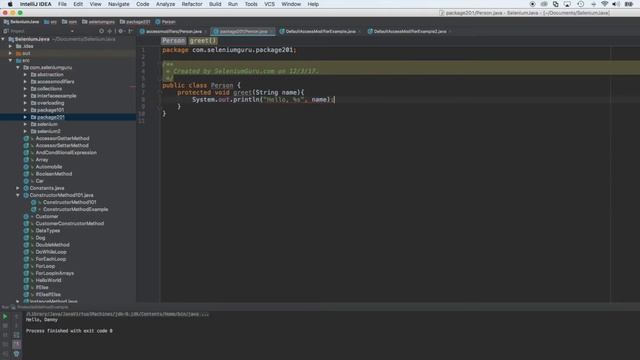This screenshot has width=640, height=360.
Task: Switch to DefaultAccessModifierExample2.java tab
Action: [x=410, y=31]
